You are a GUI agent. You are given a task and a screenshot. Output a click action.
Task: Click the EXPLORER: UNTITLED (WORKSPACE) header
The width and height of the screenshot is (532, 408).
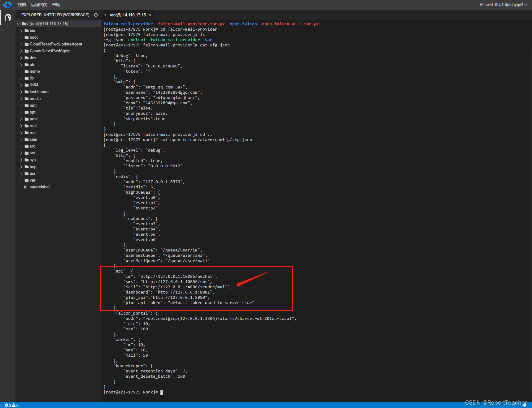click(x=55, y=15)
